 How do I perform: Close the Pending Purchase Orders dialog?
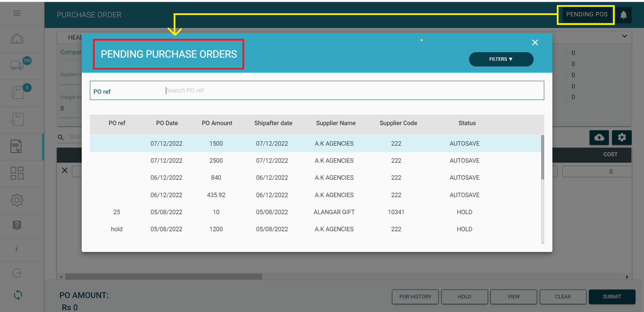coord(535,43)
